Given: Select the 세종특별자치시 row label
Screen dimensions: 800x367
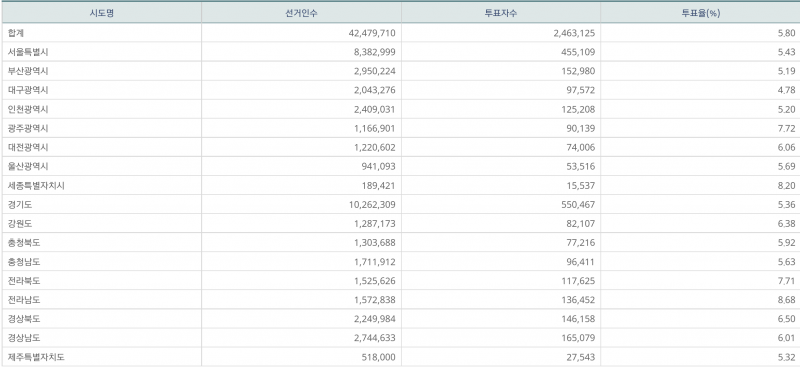Looking at the screenshot, I should tap(36, 186).
